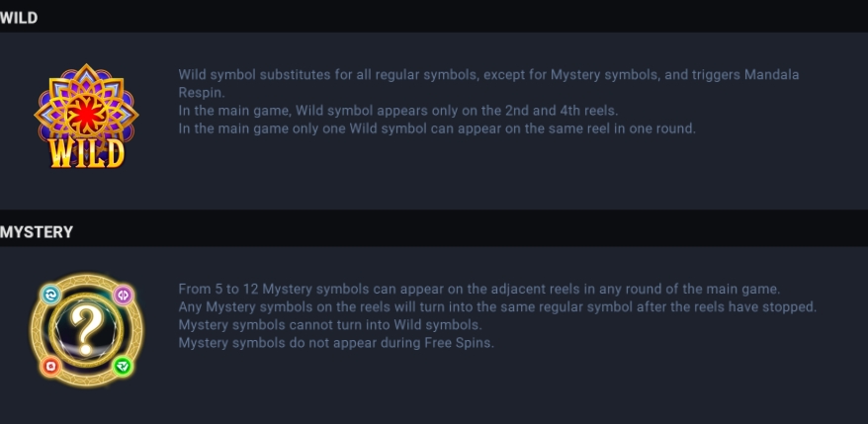868x424 pixels.
Task: Click the line about Mystery symbols during Free Spins
Action: click(x=336, y=343)
